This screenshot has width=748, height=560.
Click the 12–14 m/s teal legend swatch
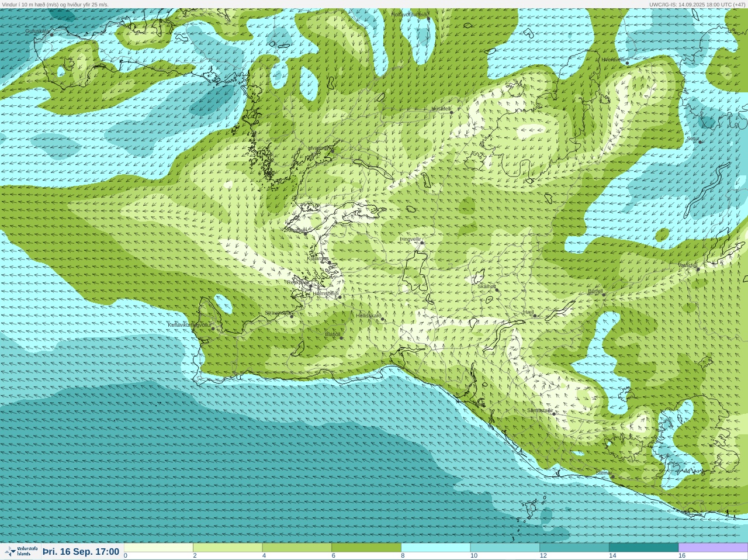[574, 548]
